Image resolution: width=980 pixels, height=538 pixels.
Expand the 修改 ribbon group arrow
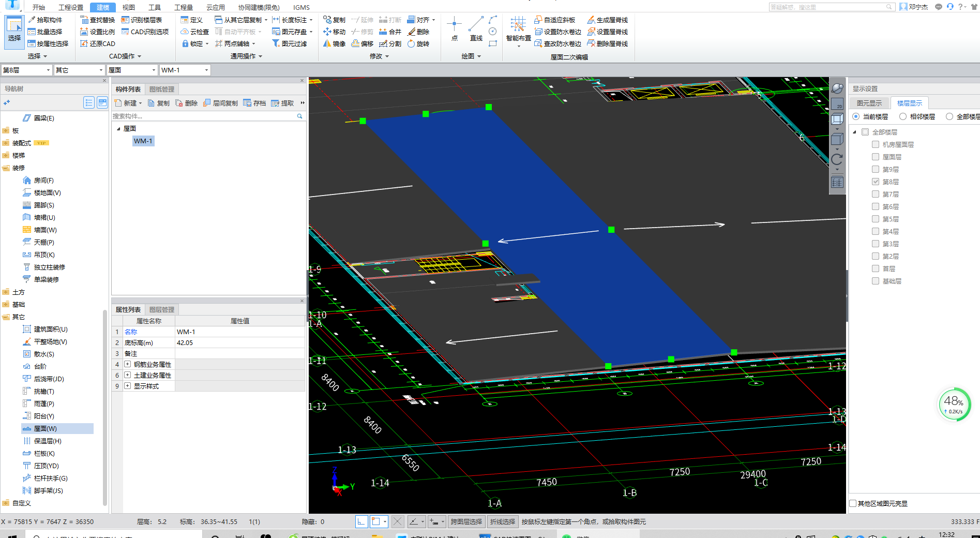point(387,56)
